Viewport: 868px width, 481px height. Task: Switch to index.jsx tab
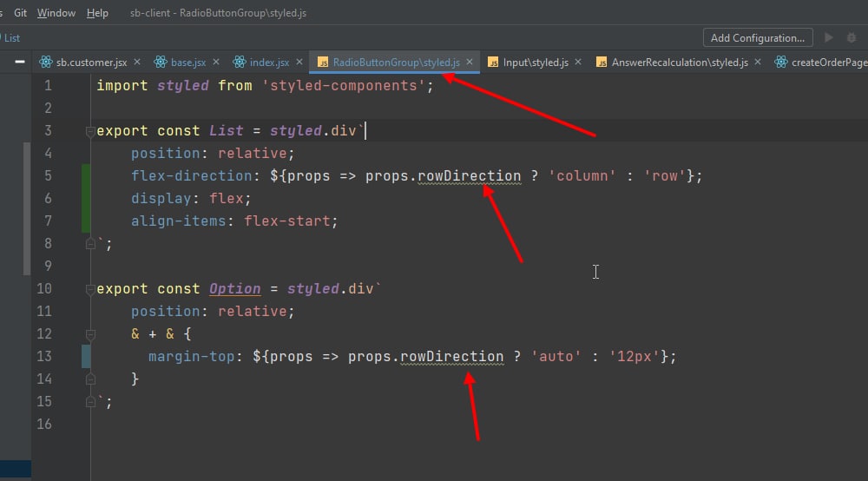(269, 63)
